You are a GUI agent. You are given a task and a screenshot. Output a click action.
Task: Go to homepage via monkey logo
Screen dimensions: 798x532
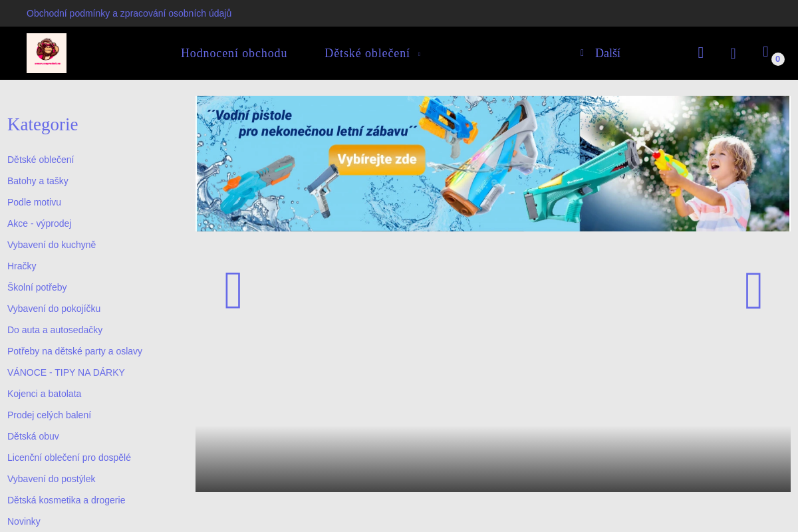tap(47, 53)
